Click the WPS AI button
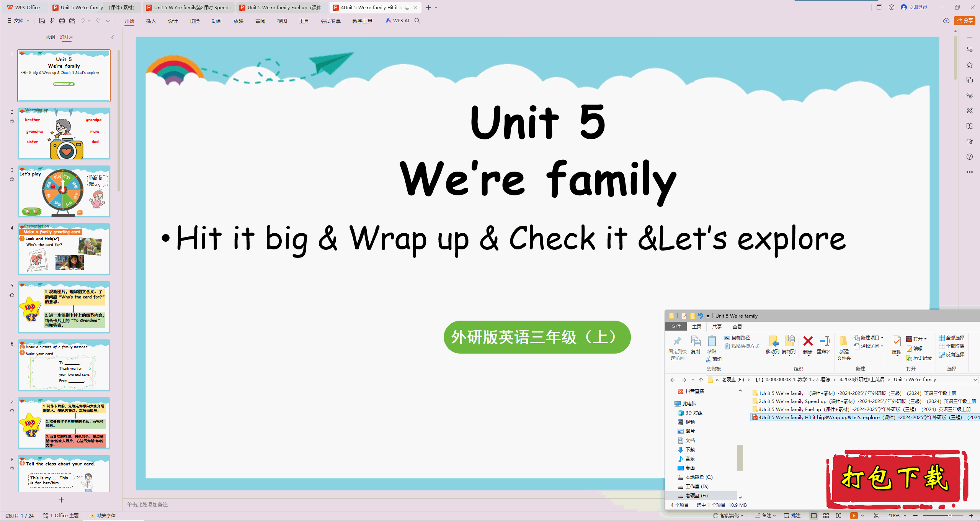The width and height of the screenshot is (980, 521). pos(397,21)
